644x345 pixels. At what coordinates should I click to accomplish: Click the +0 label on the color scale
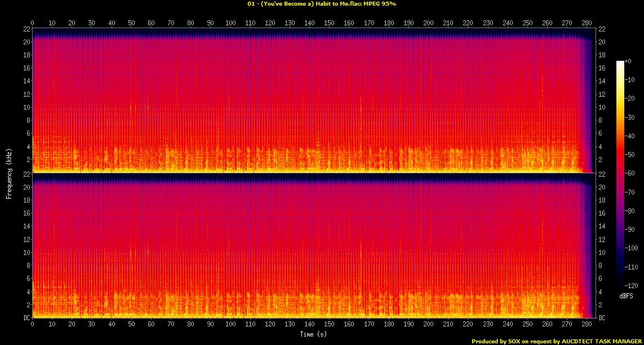point(628,61)
